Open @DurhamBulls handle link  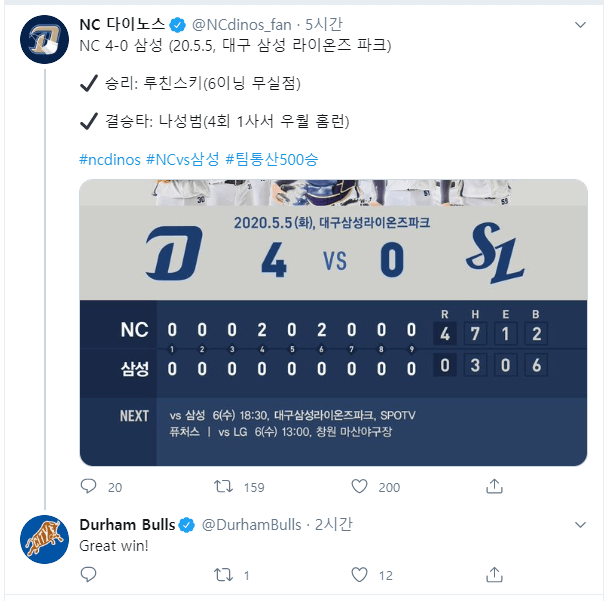point(252,525)
